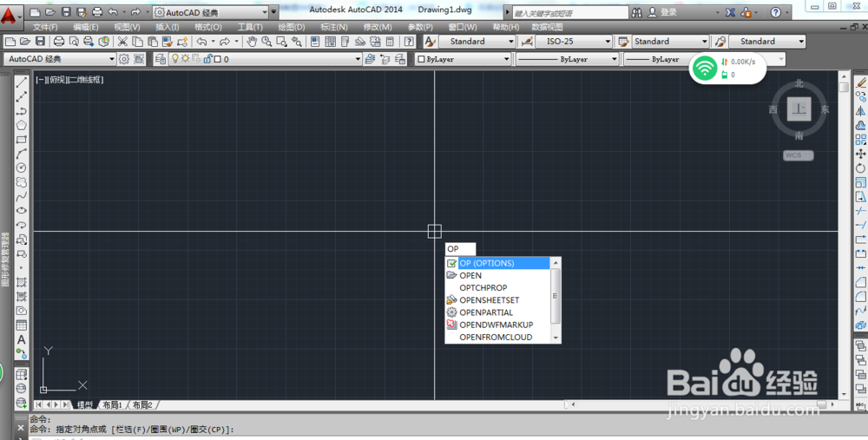Click the Plot printer icon in standard toolbar

59,42
